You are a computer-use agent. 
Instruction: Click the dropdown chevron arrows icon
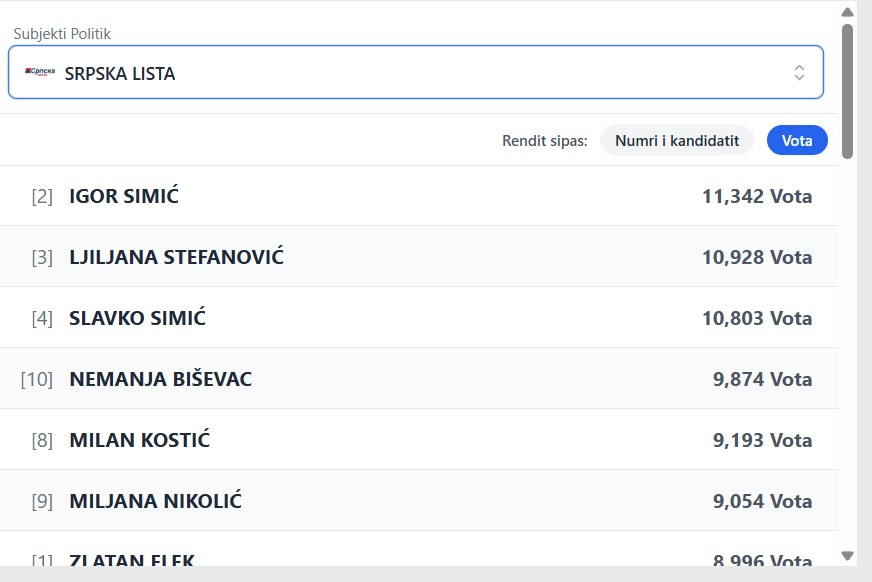click(799, 72)
